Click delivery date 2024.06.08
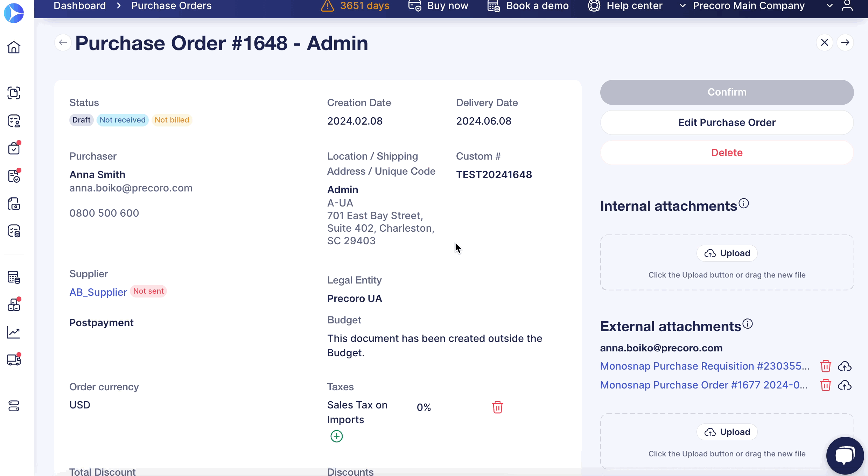Viewport: 868px width, 476px height. (x=484, y=121)
